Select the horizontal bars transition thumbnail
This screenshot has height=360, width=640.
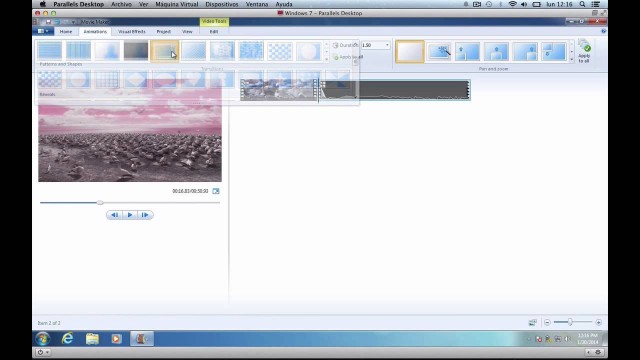(x=50, y=51)
